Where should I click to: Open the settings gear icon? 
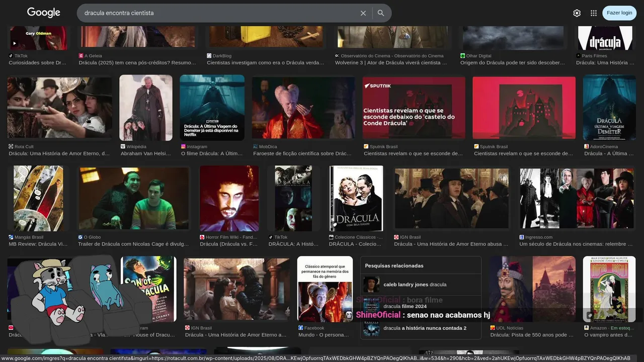coord(577,13)
